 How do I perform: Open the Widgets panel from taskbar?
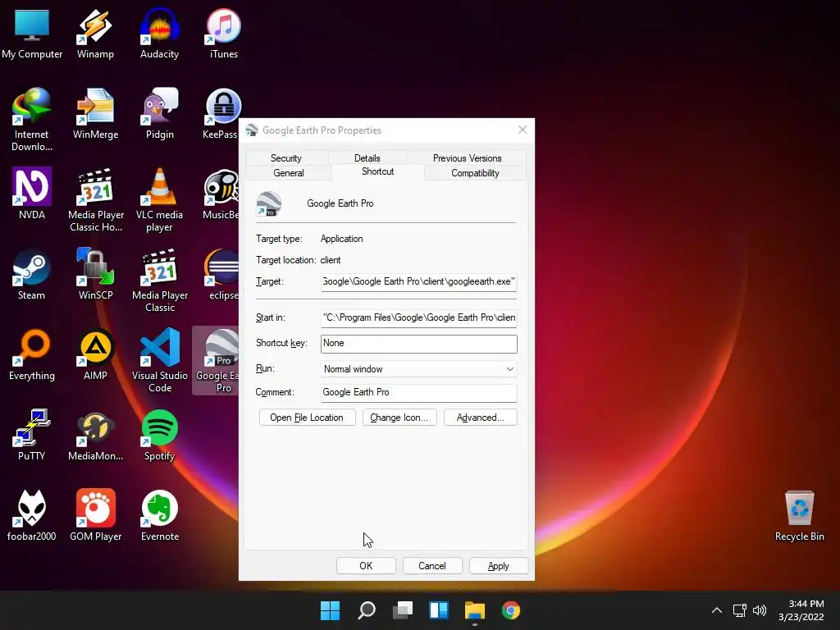pos(439,610)
